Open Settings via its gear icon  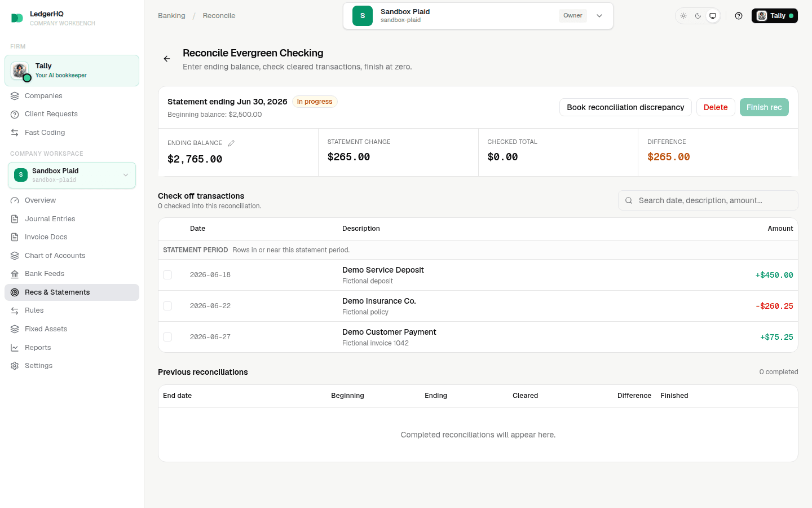(x=15, y=366)
